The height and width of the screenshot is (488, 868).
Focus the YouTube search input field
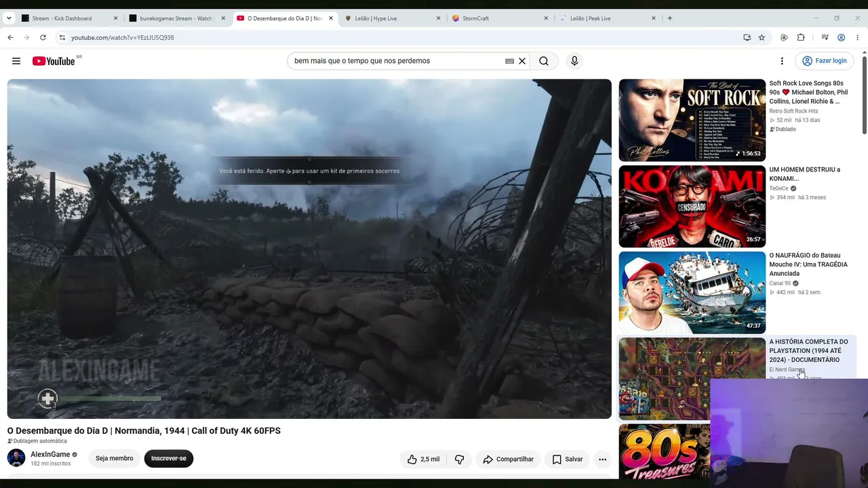click(397, 61)
